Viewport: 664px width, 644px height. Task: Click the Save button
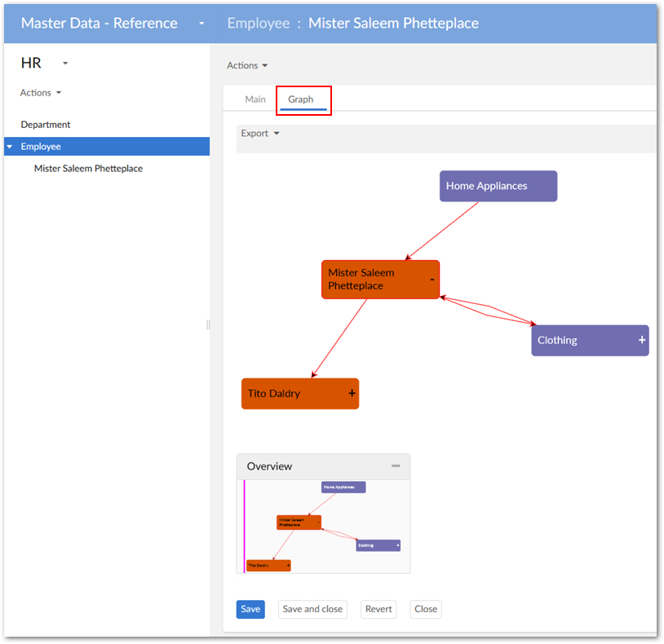click(x=250, y=609)
